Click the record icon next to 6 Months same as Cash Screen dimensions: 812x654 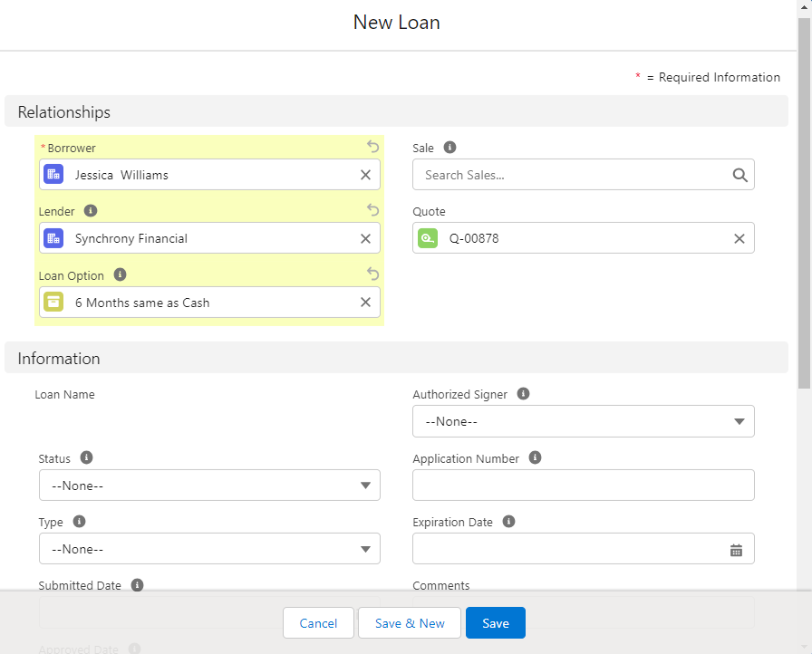53,302
